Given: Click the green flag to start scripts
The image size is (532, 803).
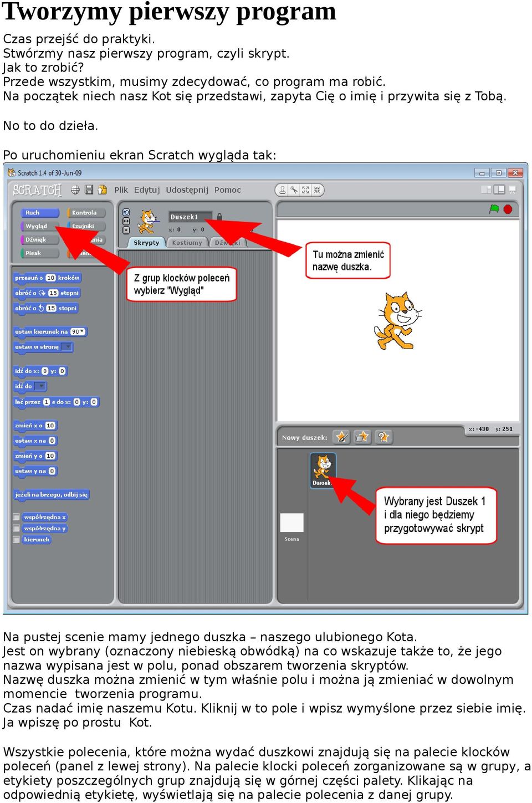Looking at the screenshot, I should 494,209.
